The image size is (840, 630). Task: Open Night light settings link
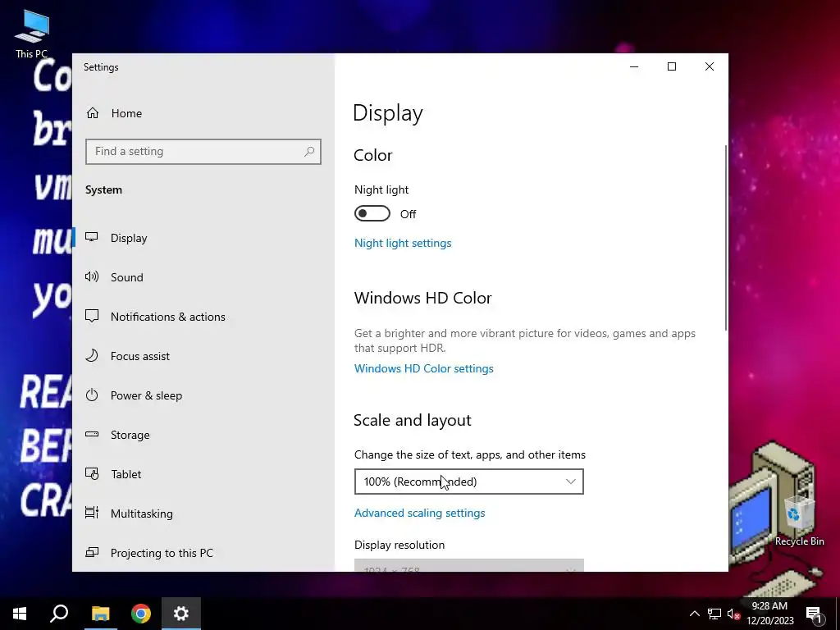point(403,243)
